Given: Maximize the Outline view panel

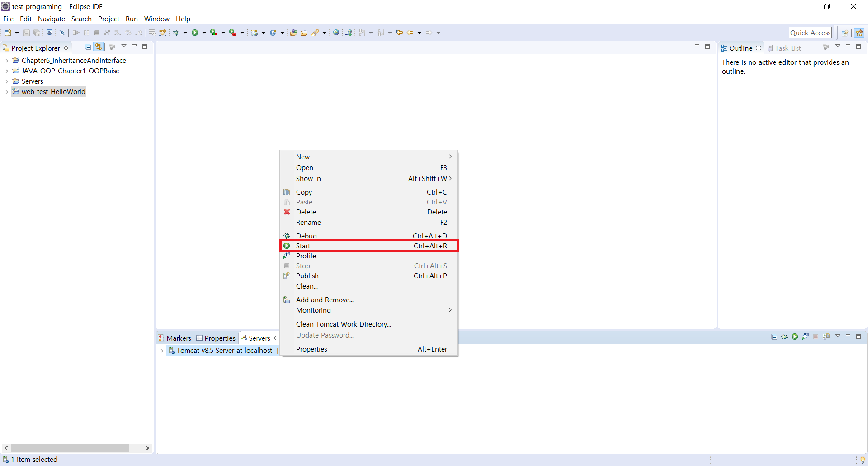Looking at the screenshot, I should point(859,47).
